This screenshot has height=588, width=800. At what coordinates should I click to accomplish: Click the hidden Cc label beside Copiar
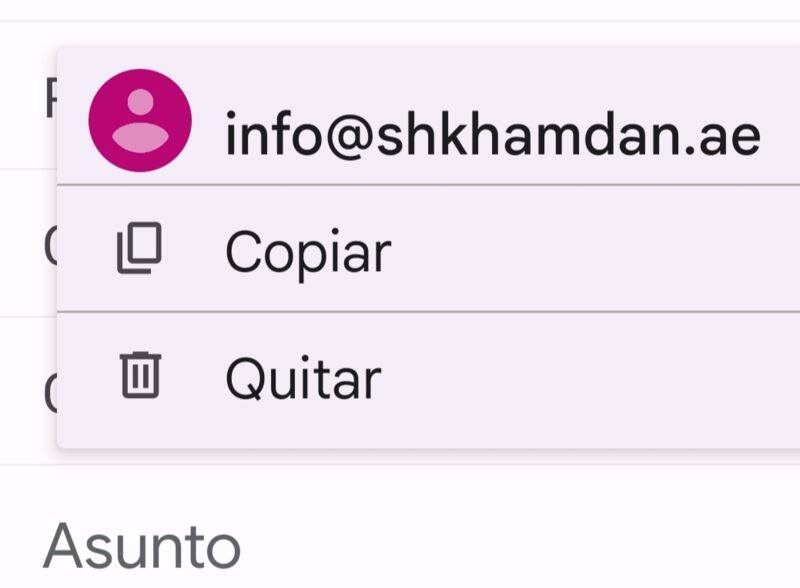tap(51, 246)
